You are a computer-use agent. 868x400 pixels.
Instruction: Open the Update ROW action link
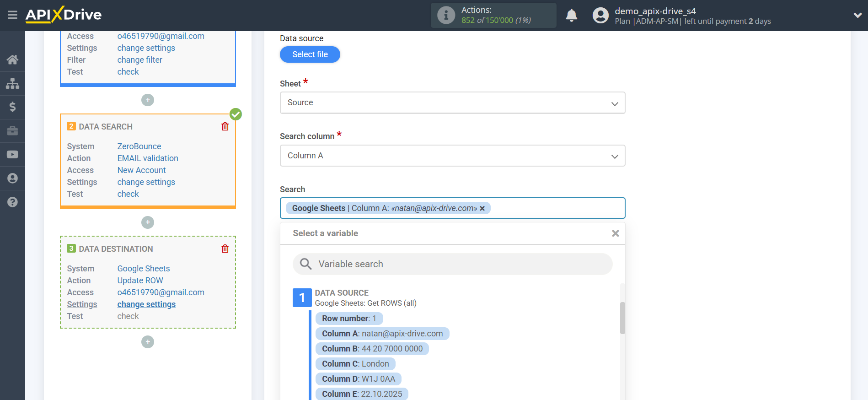tap(140, 281)
